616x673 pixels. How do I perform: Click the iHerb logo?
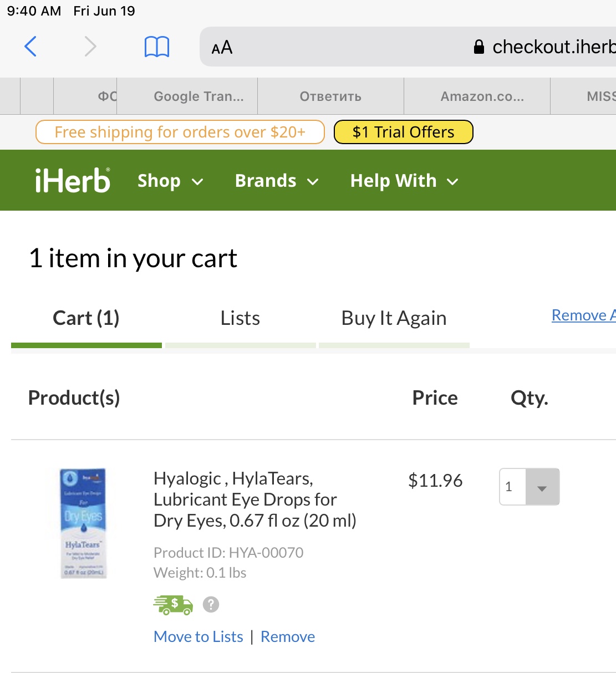click(x=73, y=181)
